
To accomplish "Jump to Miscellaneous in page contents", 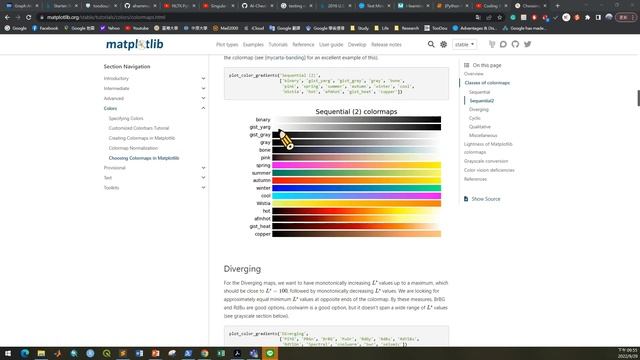I will tap(483, 135).
